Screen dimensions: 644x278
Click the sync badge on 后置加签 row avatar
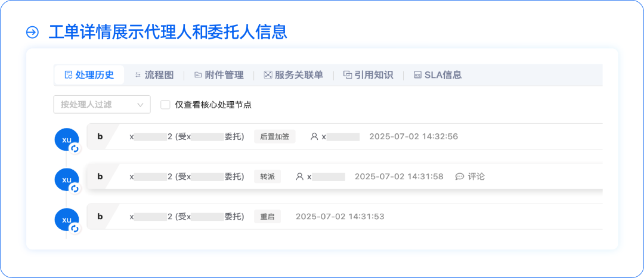pos(75,148)
